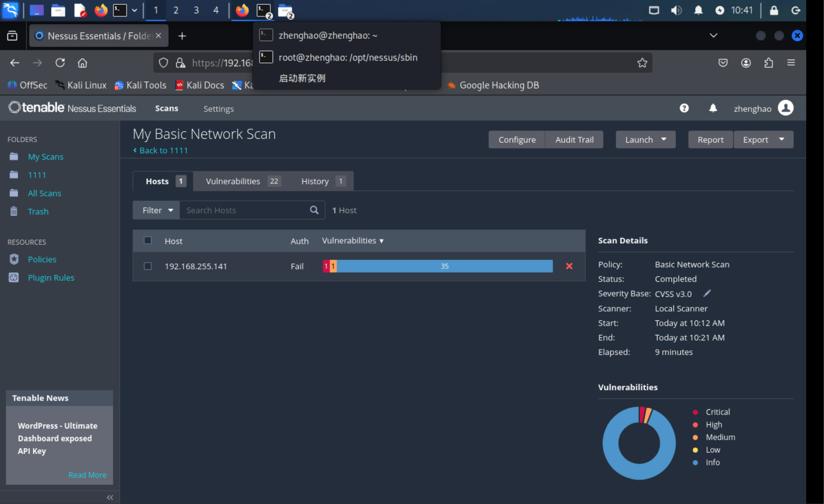The width and height of the screenshot is (824, 504).
Task: Edit Severity Base with pencil icon
Action: pyautogui.click(x=707, y=293)
